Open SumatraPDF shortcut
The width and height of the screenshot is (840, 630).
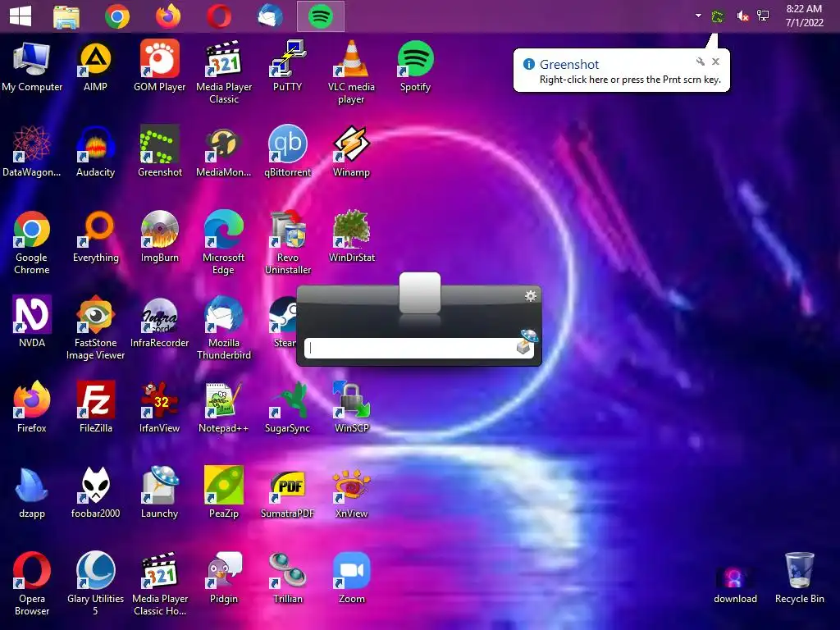tap(288, 493)
